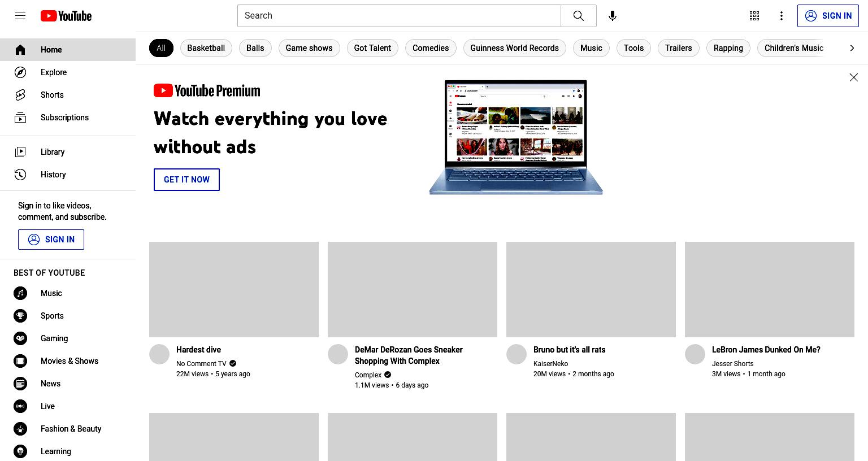Open the Hardest dive thumbnail
The image size is (868, 461).
(234, 290)
